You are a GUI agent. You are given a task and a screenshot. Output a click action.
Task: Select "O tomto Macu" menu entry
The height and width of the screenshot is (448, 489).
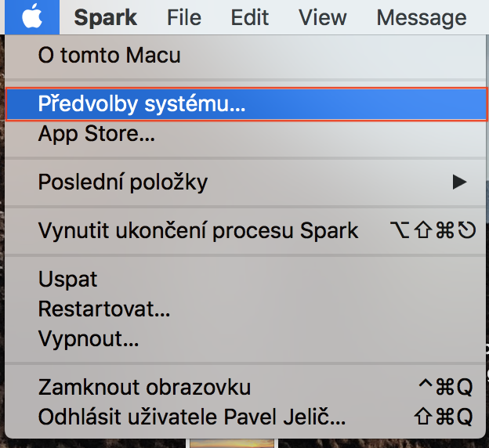109,56
